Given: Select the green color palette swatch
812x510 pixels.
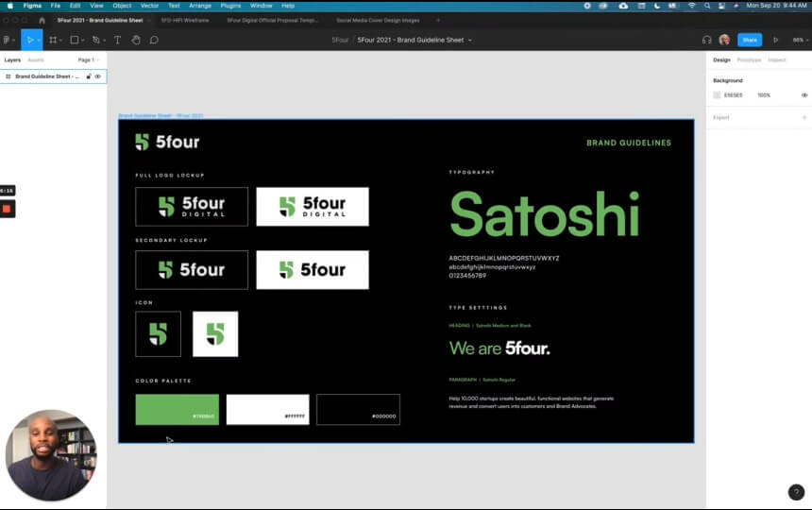Looking at the screenshot, I should click(178, 410).
